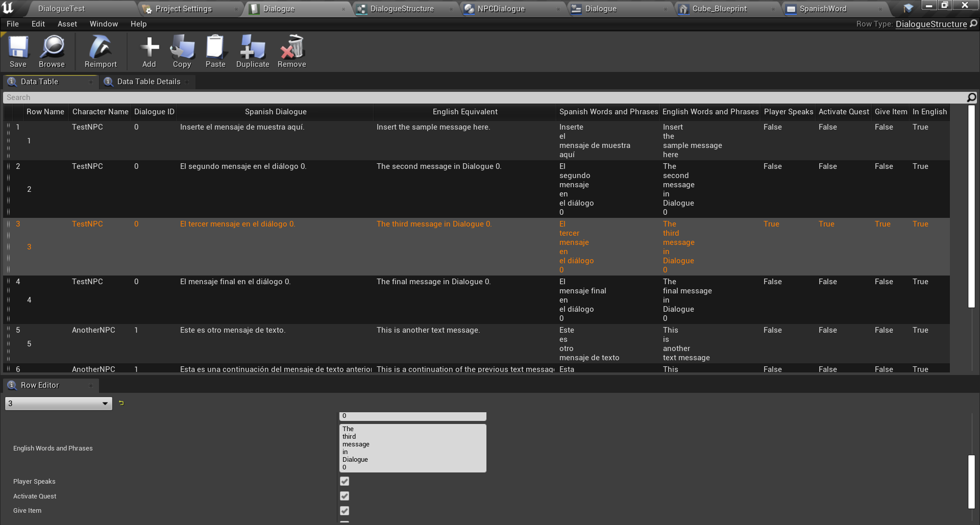Screen dimensions: 980x525
Task: Click the magnifier next to Row Type
Action: click(973, 23)
